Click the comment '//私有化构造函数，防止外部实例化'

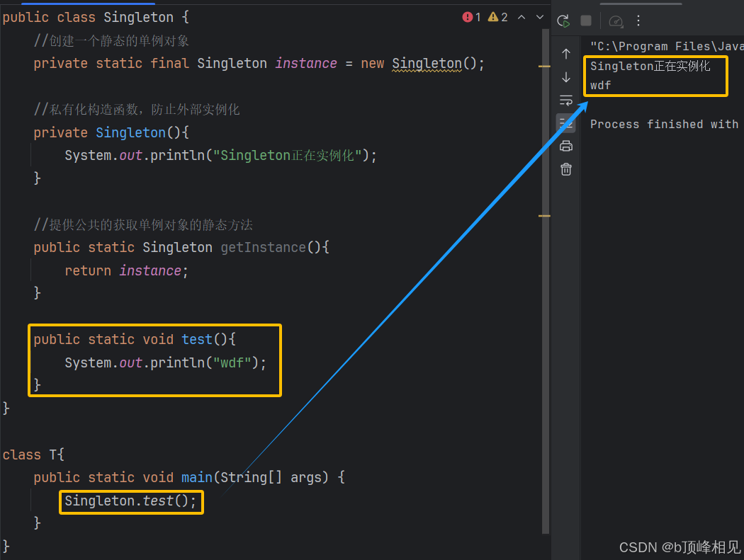point(137,110)
